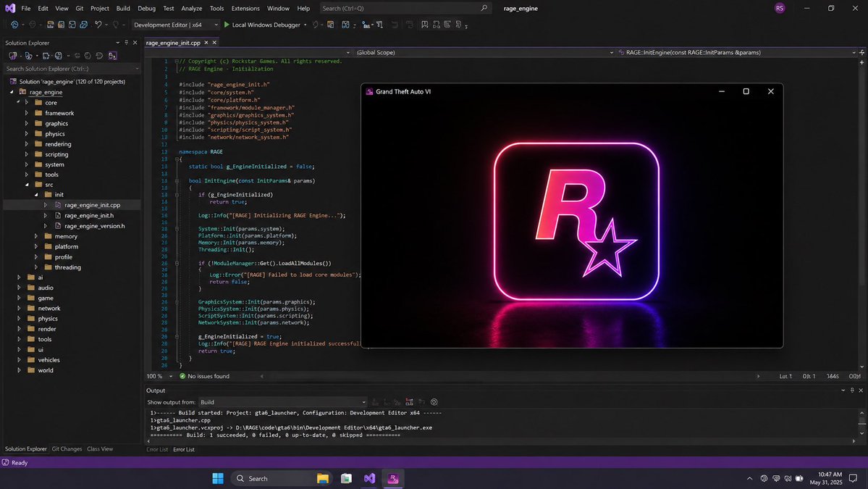Image resolution: width=868 pixels, height=489 pixels.
Task: Collapse the InitEngine function fold toggle
Action: (x=177, y=181)
